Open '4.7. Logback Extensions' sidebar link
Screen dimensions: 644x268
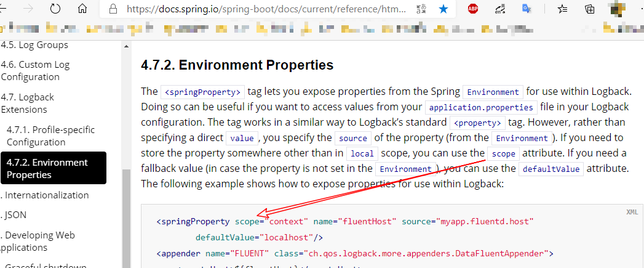point(28,104)
